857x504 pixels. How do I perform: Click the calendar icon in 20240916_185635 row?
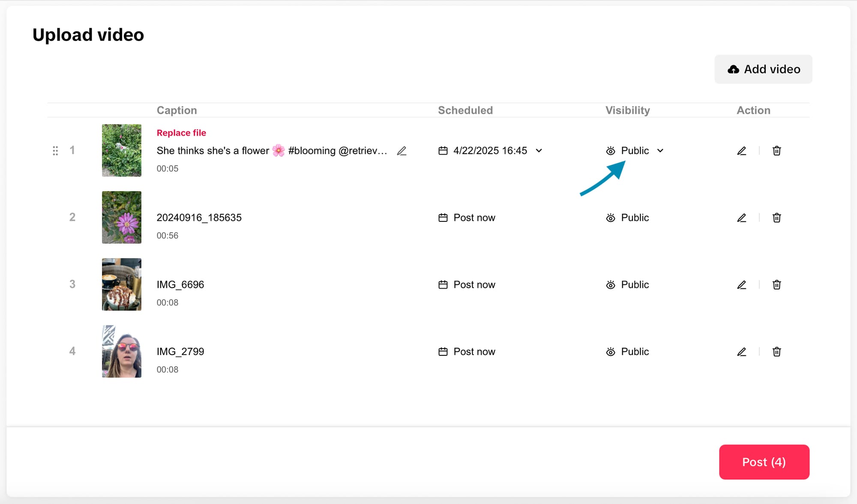pyautogui.click(x=443, y=218)
